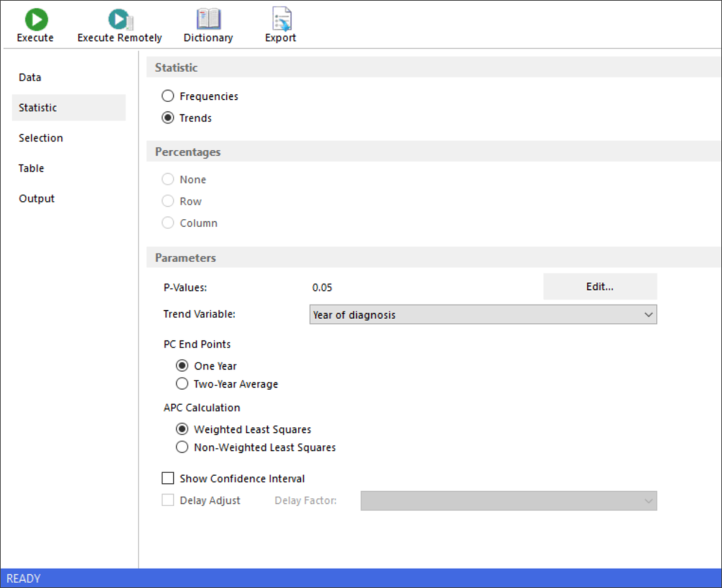722x588 pixels.
Task: Switch to the Data panel
Action: 30,77
